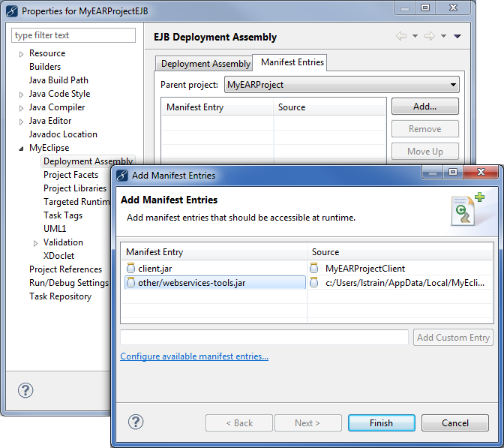The image size is (504, 448).
Task: Click the MyEclipse icon in Add Manifest Entries title bar
Action: 122,176
